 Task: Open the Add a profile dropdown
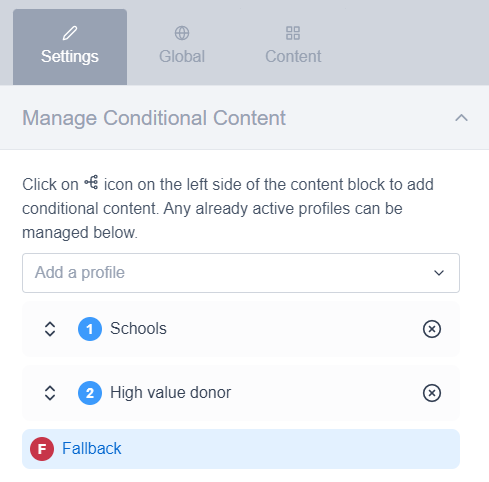(241, 273)
